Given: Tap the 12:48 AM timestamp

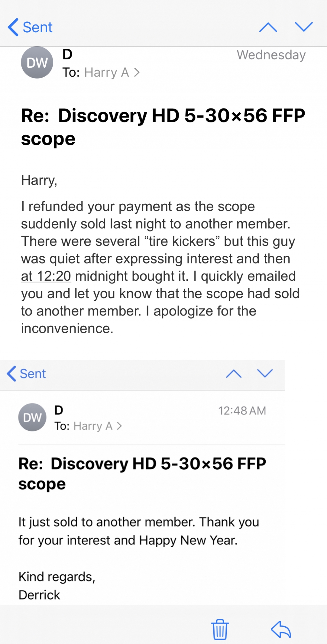Looking at the screenshot, I should 242,411.
